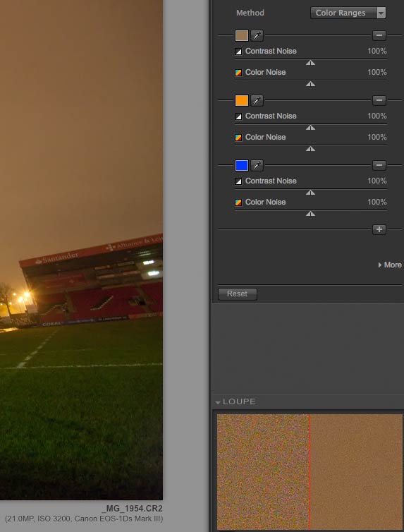This screenshot has width=404, height=532.
Task: Click the _MG_1954.CR2 file name
Action: 132,509
